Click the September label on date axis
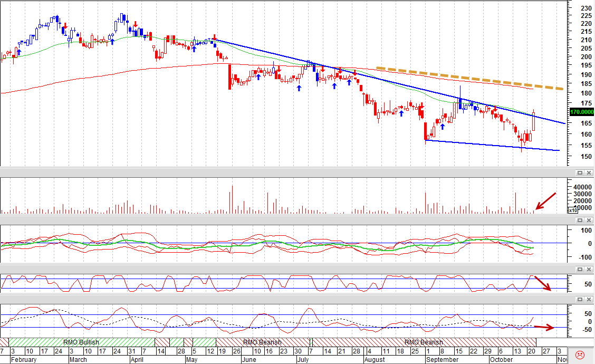 pyautogui.click(x=443, y=359)
